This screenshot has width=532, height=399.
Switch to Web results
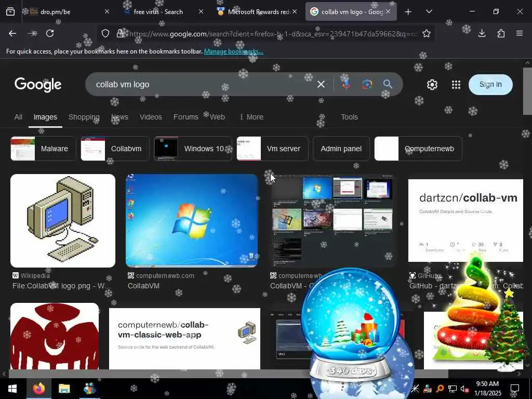[x=217, y=117]
